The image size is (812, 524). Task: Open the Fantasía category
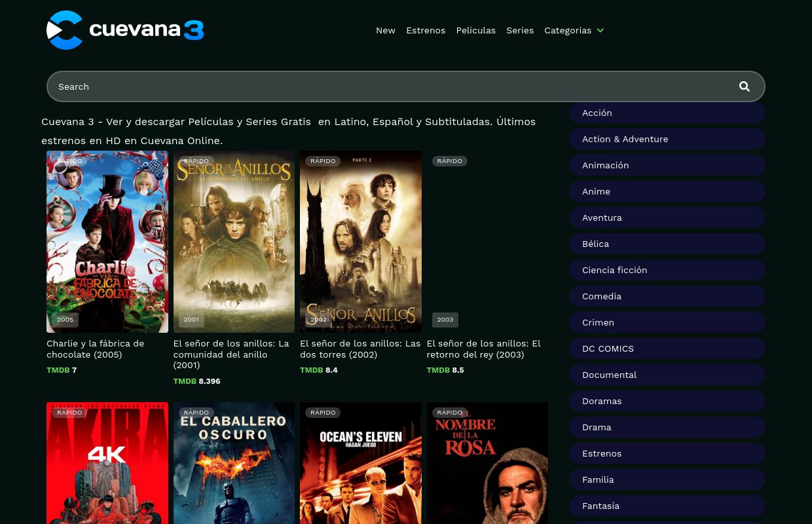tap(667, 506)
